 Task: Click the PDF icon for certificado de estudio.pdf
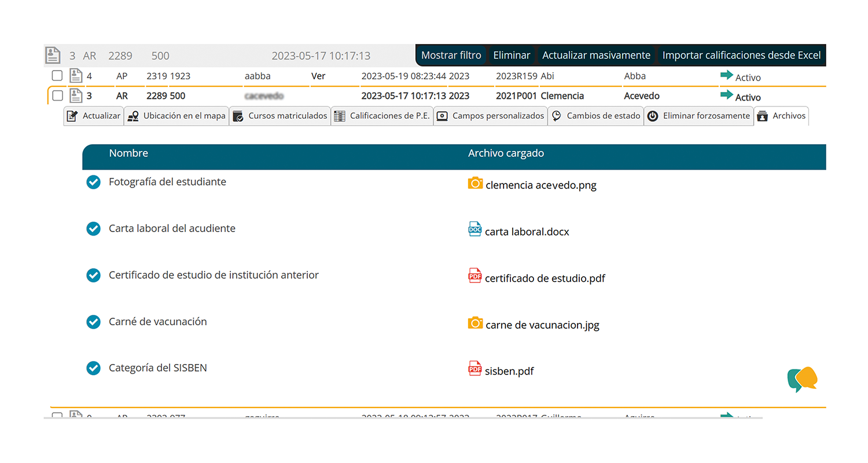tap(475, 276)
